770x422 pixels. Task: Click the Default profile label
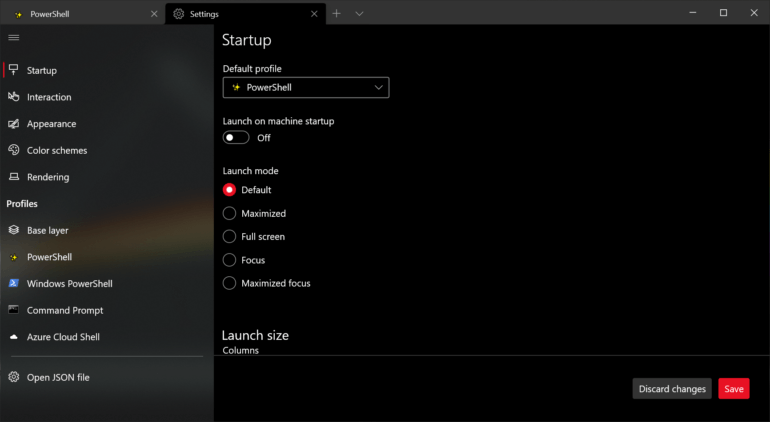pos(252,69)
